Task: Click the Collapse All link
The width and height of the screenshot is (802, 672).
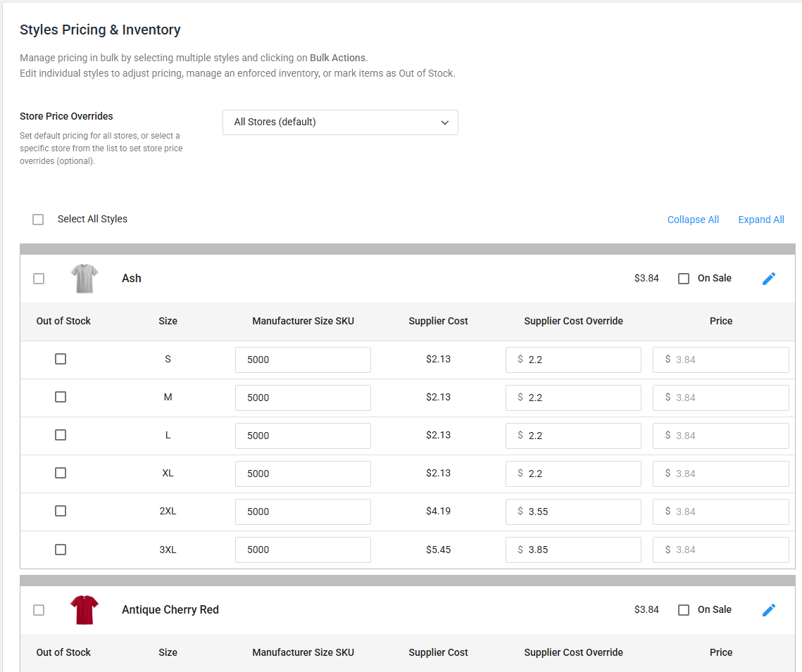Action: tap(693, 220)
